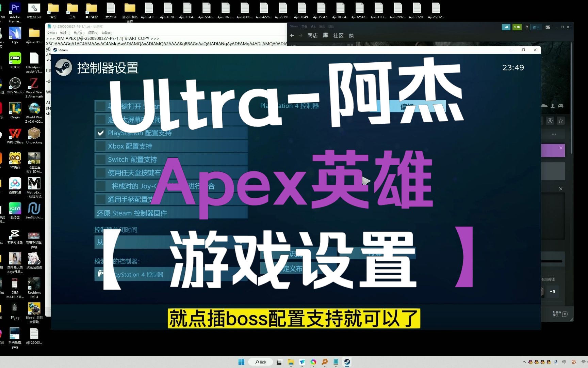Click the back arrow in Steam navigation

(292, 35)
